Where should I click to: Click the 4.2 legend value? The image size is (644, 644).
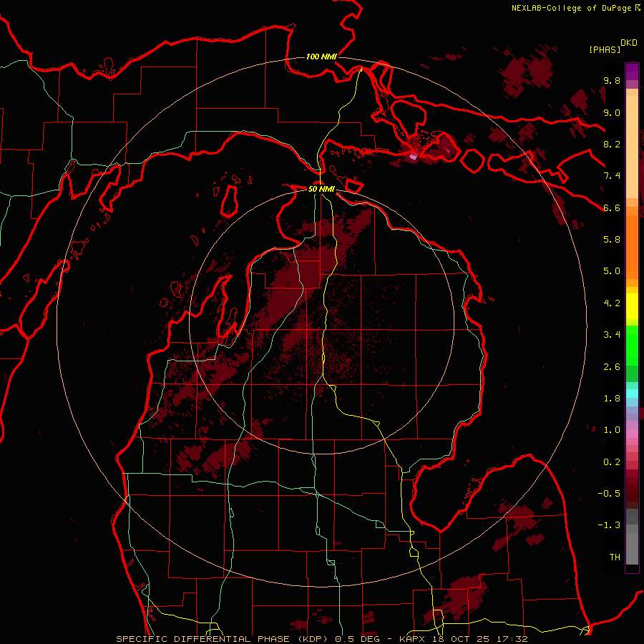[x=612, y=303]
